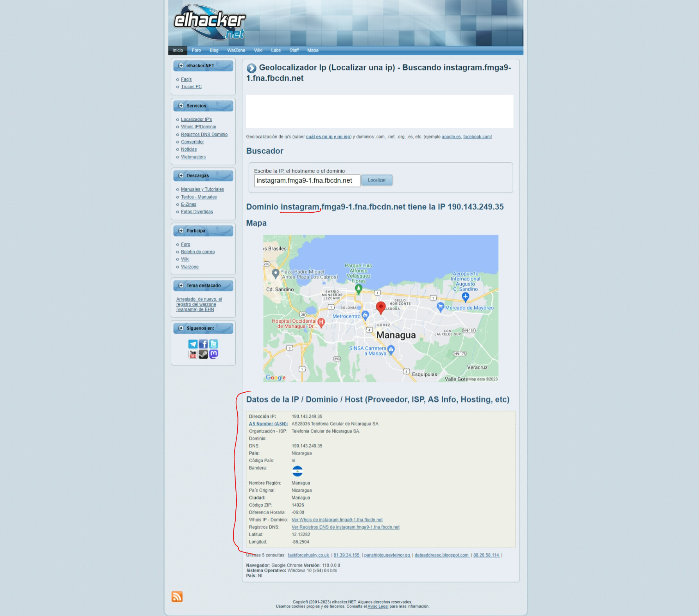Click the red location pin on the map

[x=381, y=307]
